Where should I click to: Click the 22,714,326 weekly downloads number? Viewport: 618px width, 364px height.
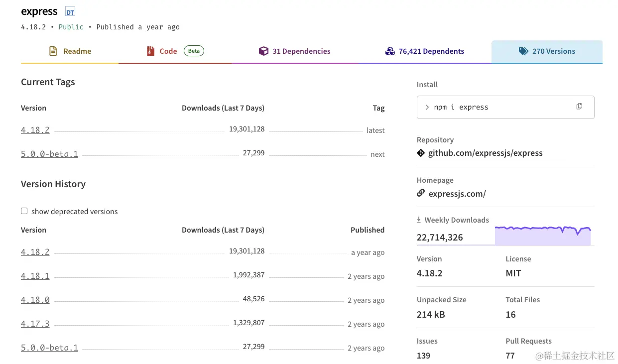click(440, 238)
